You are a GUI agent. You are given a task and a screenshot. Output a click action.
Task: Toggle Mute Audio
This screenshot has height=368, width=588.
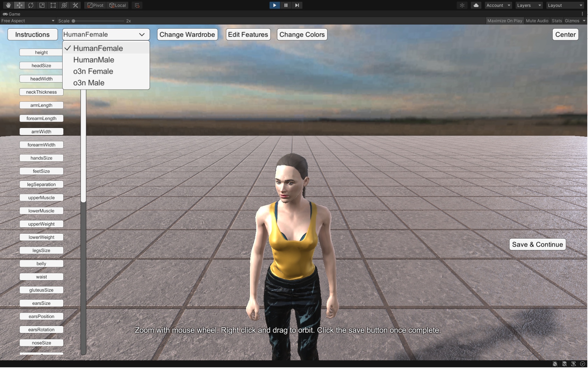pyautogui.click(x=537, y=21)
